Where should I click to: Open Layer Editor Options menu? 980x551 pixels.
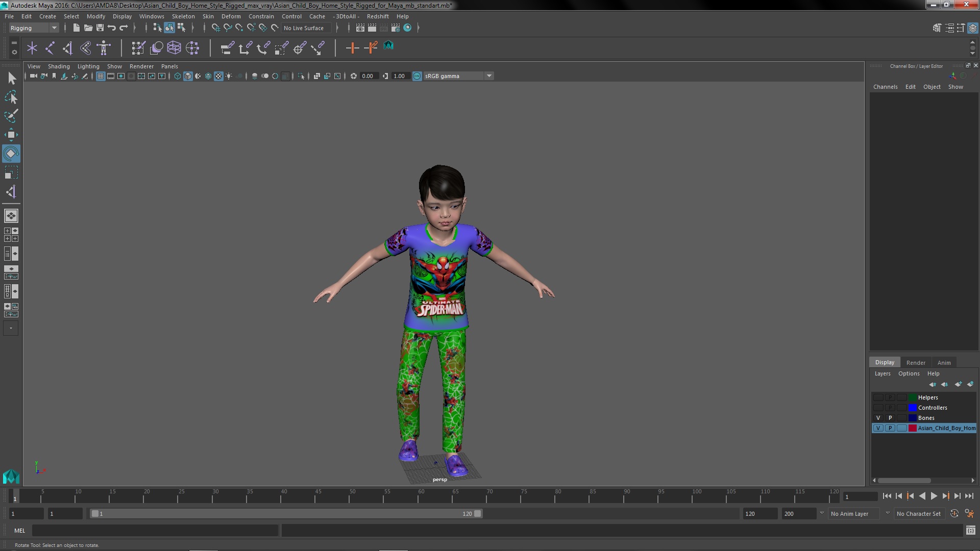(x=909, y=373)
